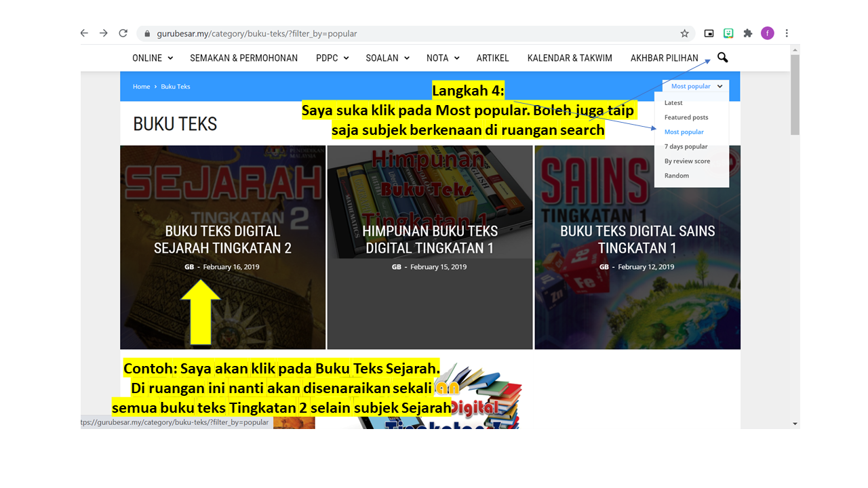Open AKHBAR PILIHAN menu item
This screenshot has height=488, width=868.
coord(665,58)
